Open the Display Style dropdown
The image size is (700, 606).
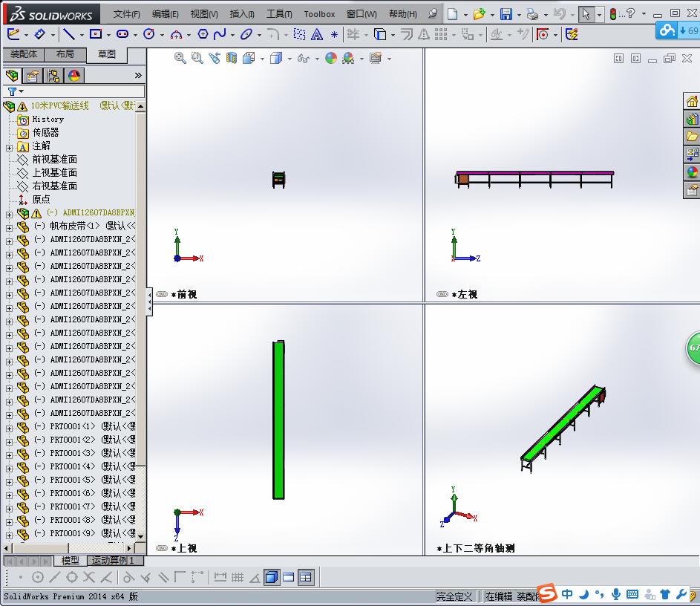[290, 58]
